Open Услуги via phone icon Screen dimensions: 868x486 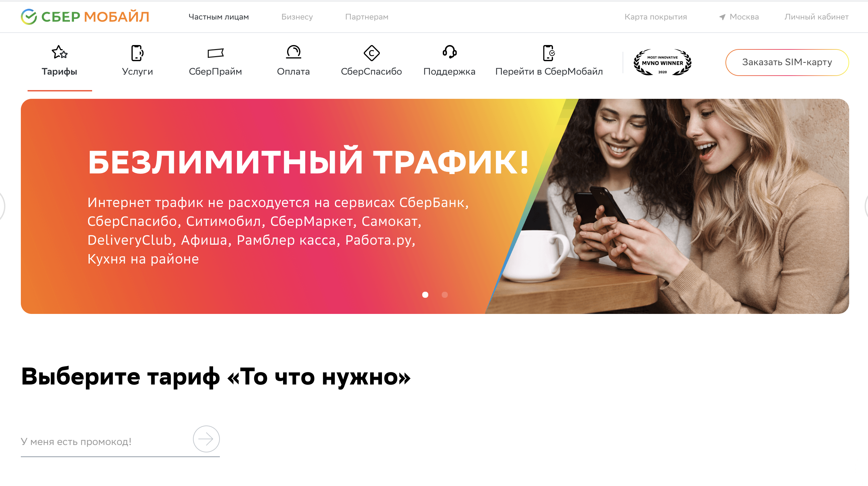(137, 53)
